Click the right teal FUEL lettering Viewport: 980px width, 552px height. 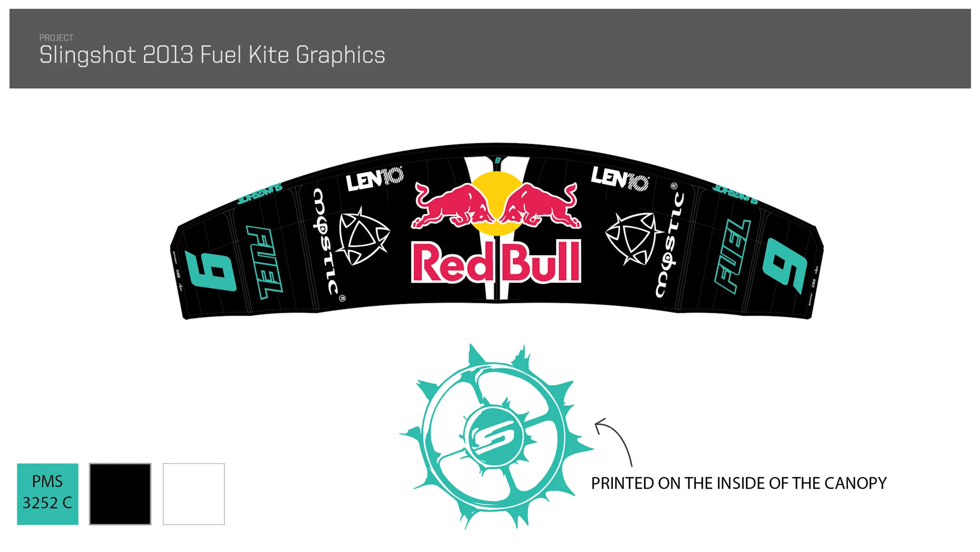tap(732, 256)
